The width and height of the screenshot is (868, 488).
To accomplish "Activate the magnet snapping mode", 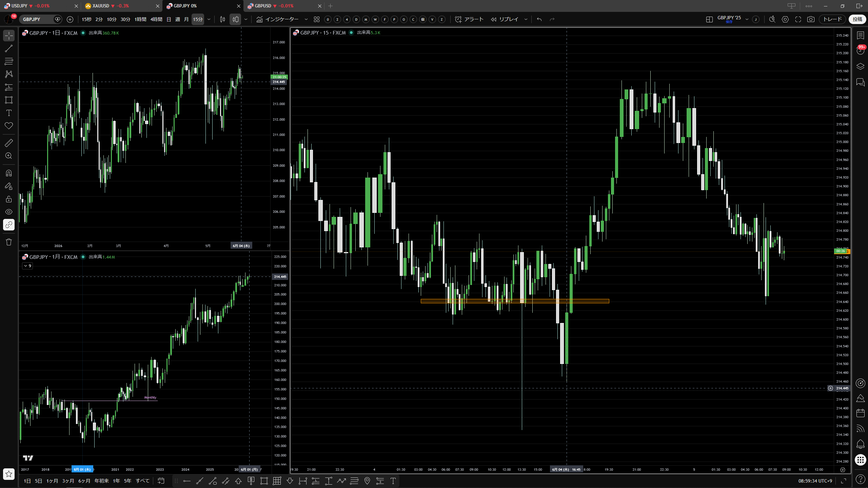I will (9, 173).
